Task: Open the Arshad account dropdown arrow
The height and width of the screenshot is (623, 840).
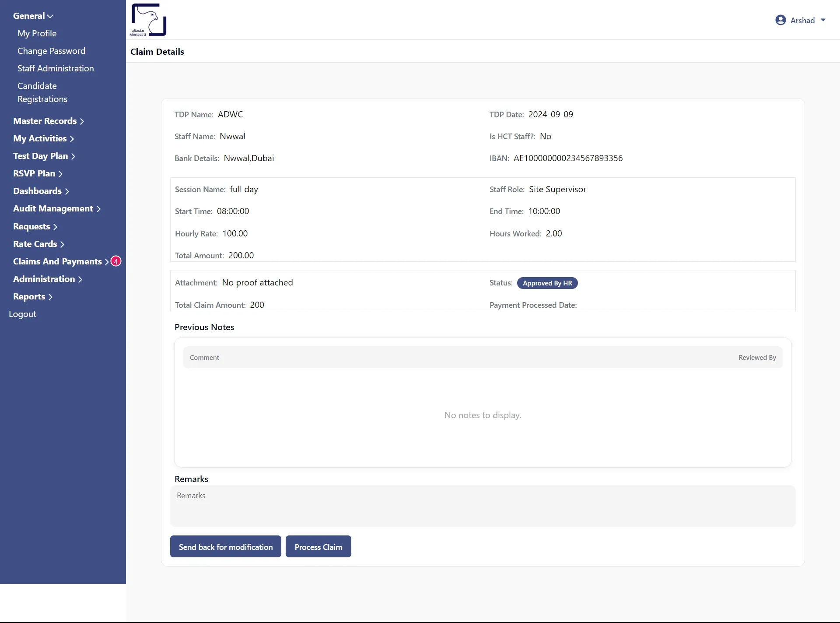Action: (x=823, y=20)
